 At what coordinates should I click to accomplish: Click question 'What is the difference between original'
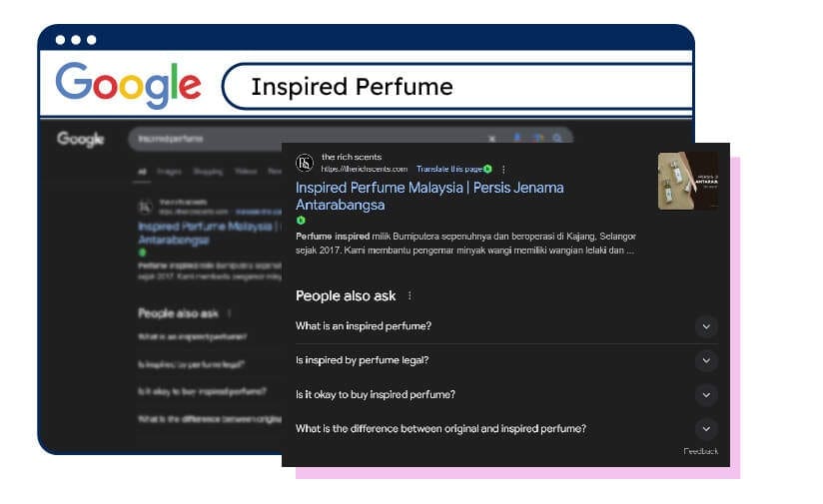[440, 428]
